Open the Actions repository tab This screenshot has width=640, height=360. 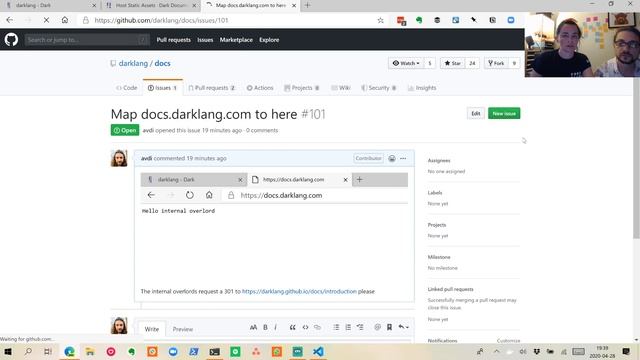point(260,88)
